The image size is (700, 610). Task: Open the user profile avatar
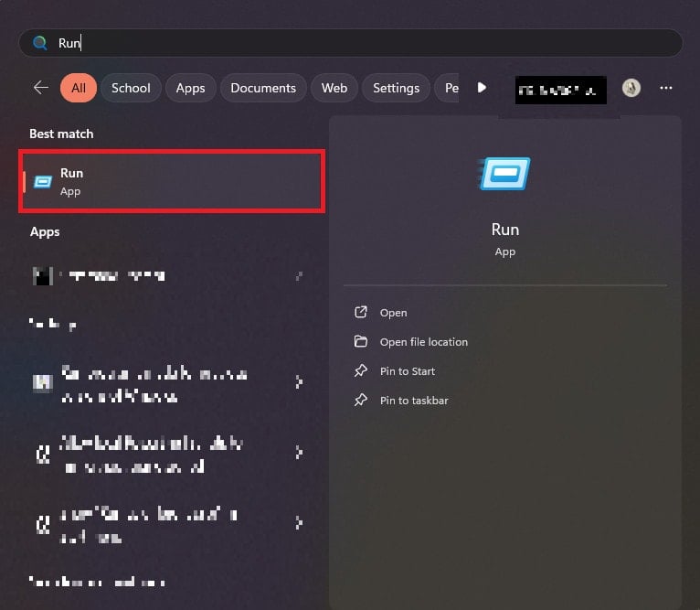tap(631, 88)
